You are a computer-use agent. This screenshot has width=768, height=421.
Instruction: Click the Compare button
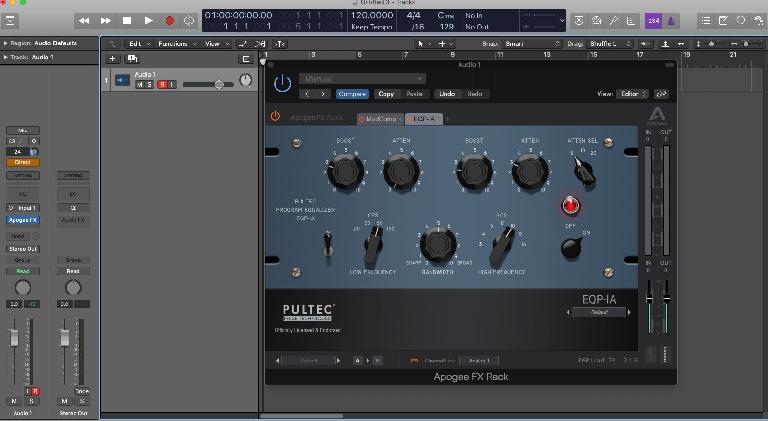coord(352,94)
